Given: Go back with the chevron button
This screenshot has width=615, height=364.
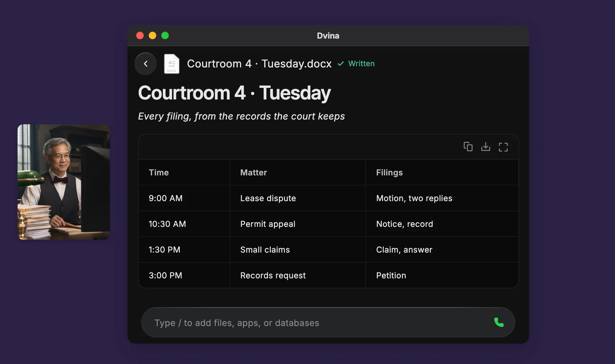Looking at the screenshot, I should tap(146, 64).
